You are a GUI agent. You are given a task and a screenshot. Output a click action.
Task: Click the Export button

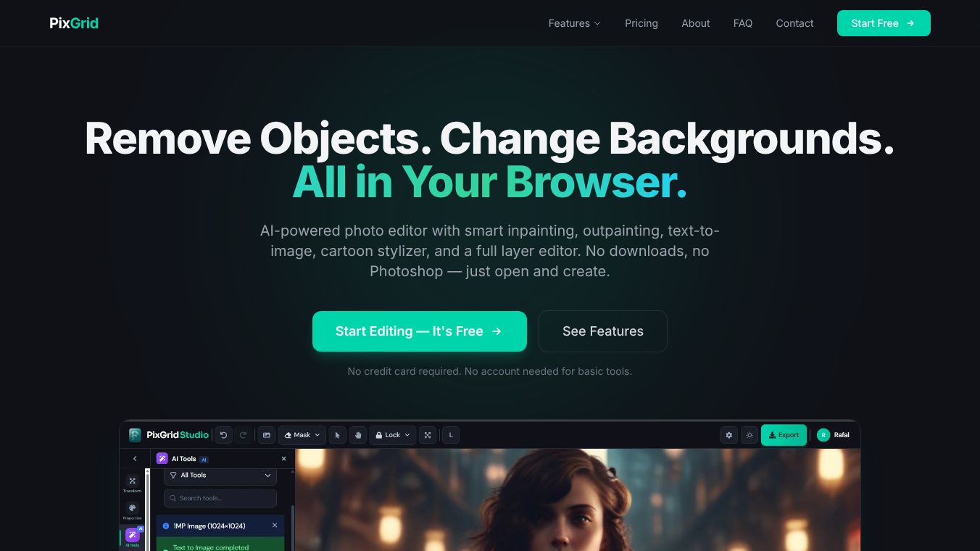coord(784,435)
